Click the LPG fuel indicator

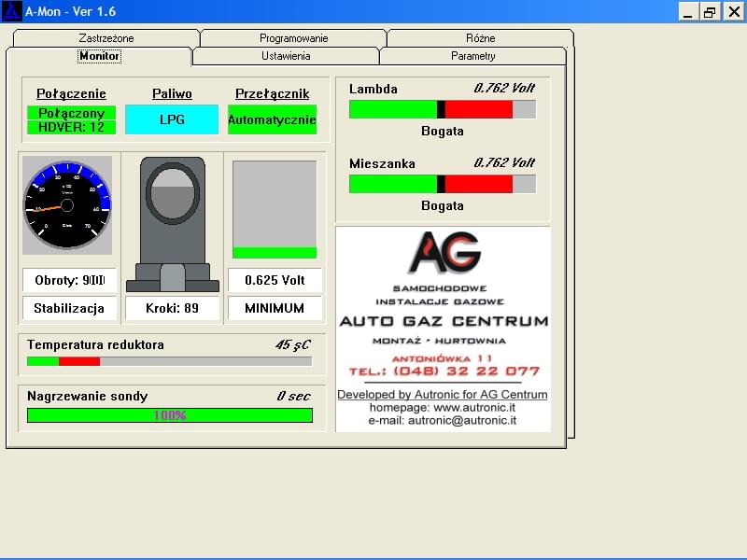click(x=172, y=119)
